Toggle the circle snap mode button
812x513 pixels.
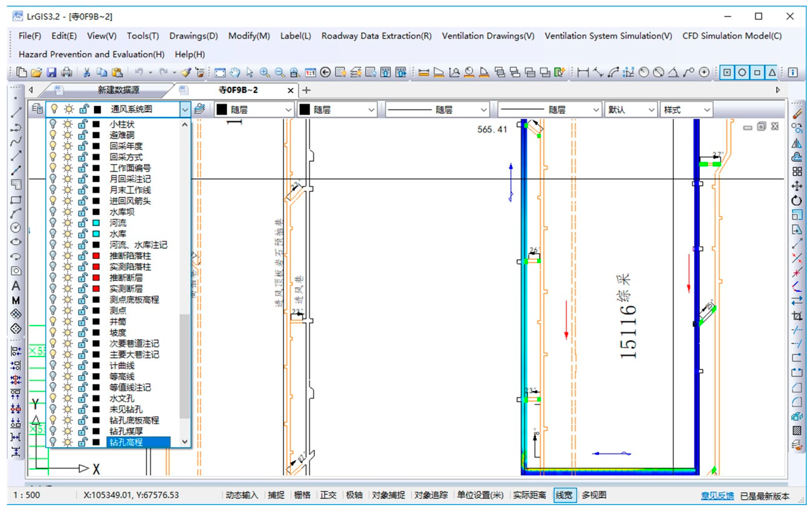742,72
